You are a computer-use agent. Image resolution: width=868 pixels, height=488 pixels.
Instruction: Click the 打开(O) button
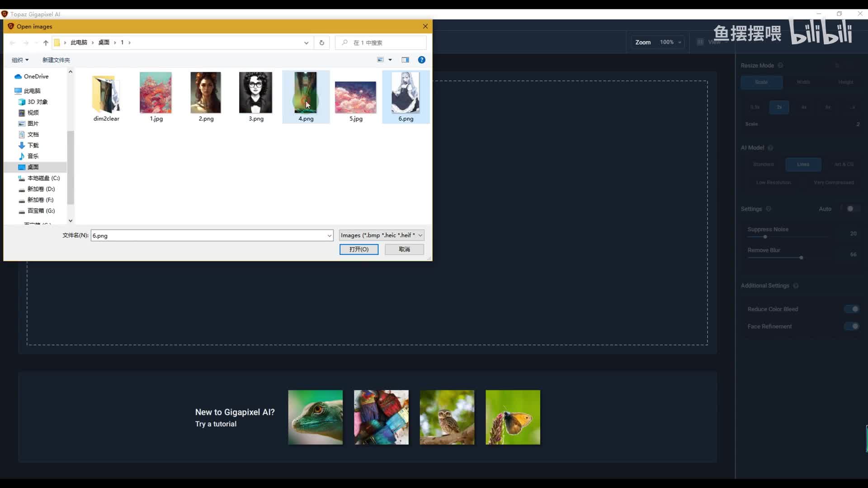click(359, 249)
